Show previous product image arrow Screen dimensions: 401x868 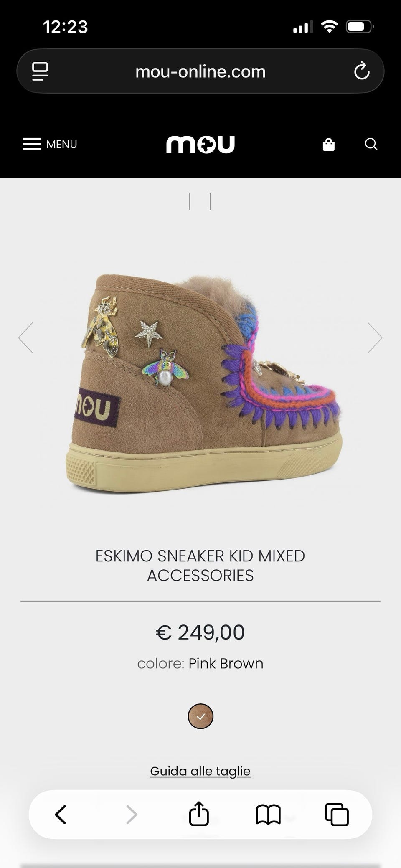25,338
